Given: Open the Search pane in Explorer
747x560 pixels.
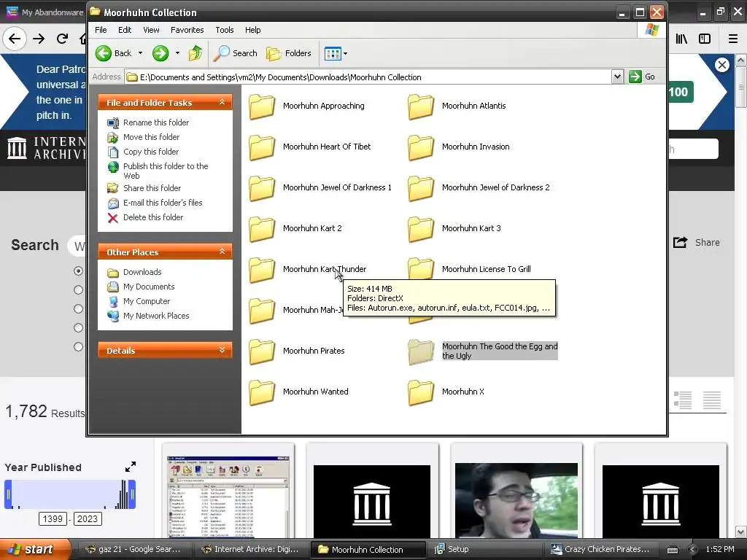Looking at the screenshot, I should click(x=235, y=53).
